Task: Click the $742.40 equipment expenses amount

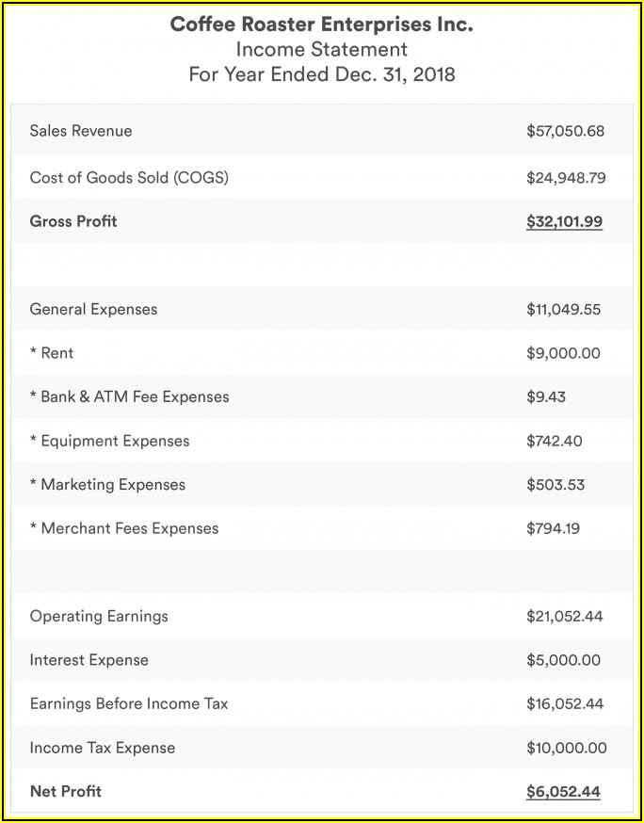Action: [555, 442]
